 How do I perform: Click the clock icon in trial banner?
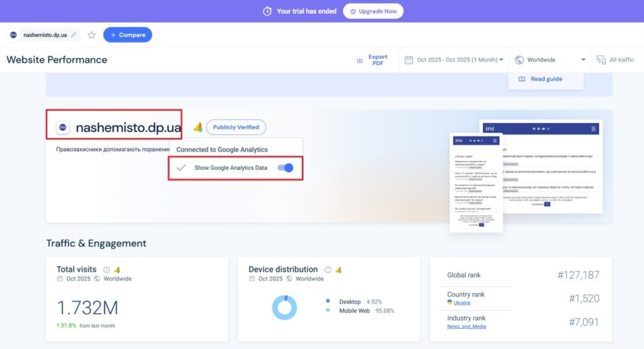pyautogui.click(x=267, y=11)
